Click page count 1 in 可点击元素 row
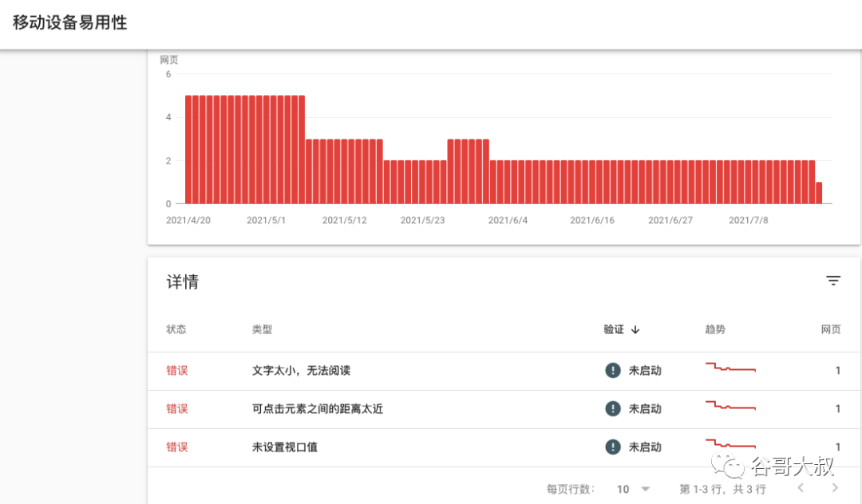The image size is (862, 504). click(x=838, y=408)
